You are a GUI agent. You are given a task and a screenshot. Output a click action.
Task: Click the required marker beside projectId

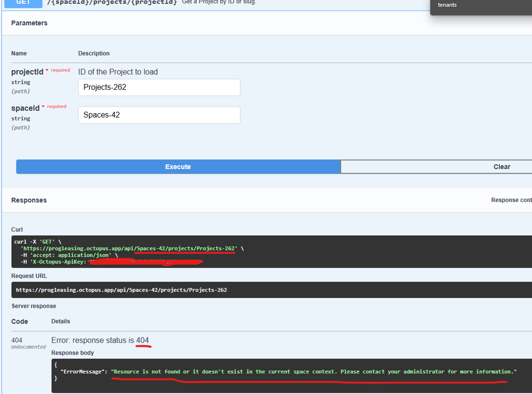[x=60, y=70]
